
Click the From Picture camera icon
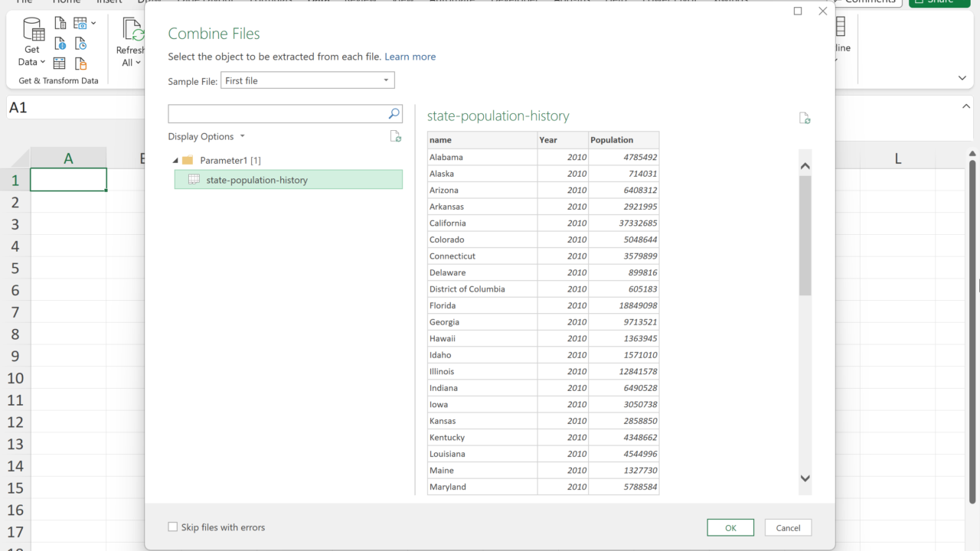[81, 24]
